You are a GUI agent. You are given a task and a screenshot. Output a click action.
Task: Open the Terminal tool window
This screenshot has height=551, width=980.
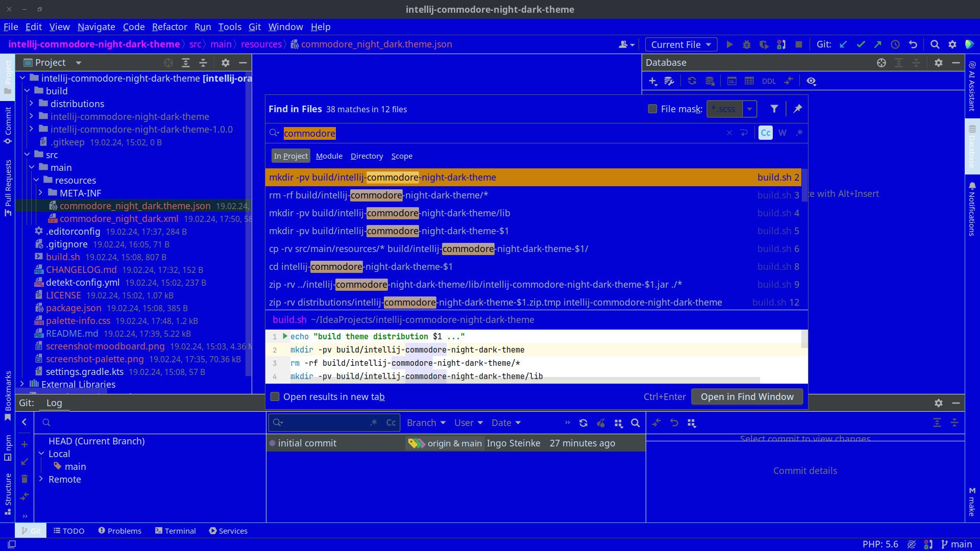click(176, 531)
